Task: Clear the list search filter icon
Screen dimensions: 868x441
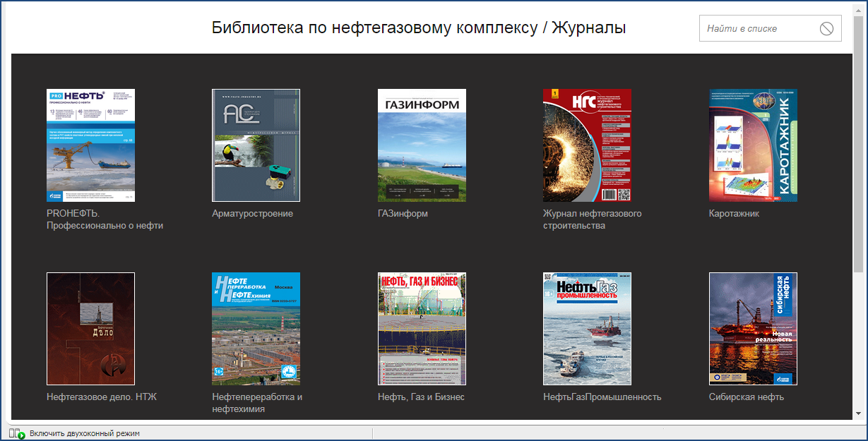Action: pos(826,29)
